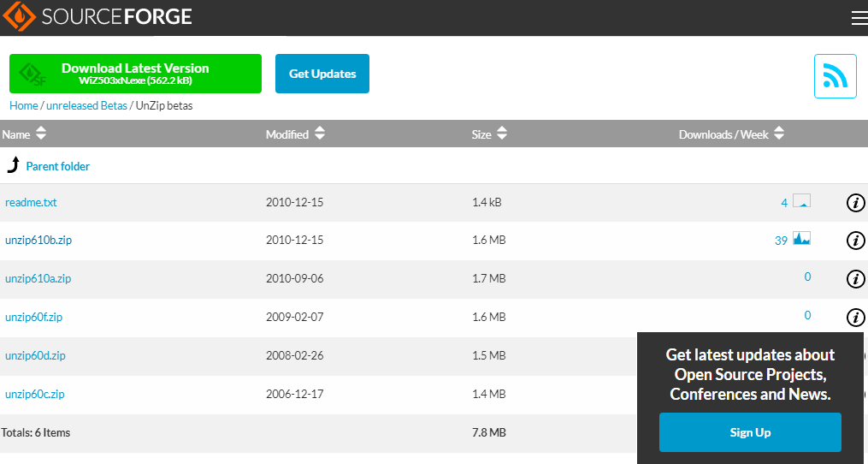Image resolution: width=868 pixels, height=464 pixels.
Task: View download stats graph for unzip610b.zip
Action: [801, 238]
